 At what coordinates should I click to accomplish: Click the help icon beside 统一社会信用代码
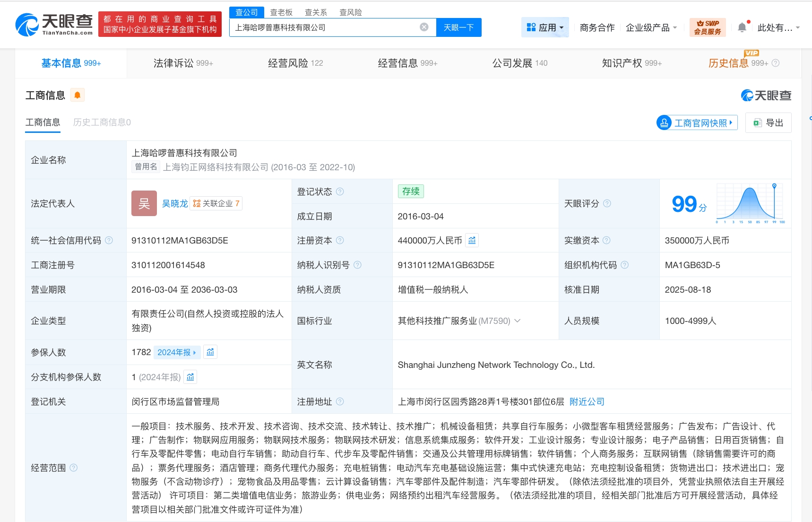click(x=109, y=240)
